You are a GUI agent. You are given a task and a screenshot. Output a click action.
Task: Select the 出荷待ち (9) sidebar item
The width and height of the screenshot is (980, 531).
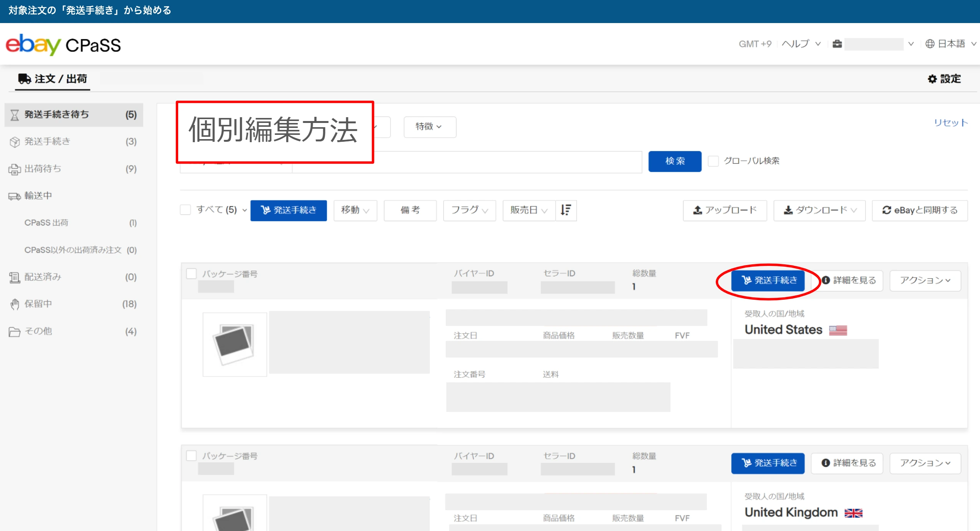[74, 169]
